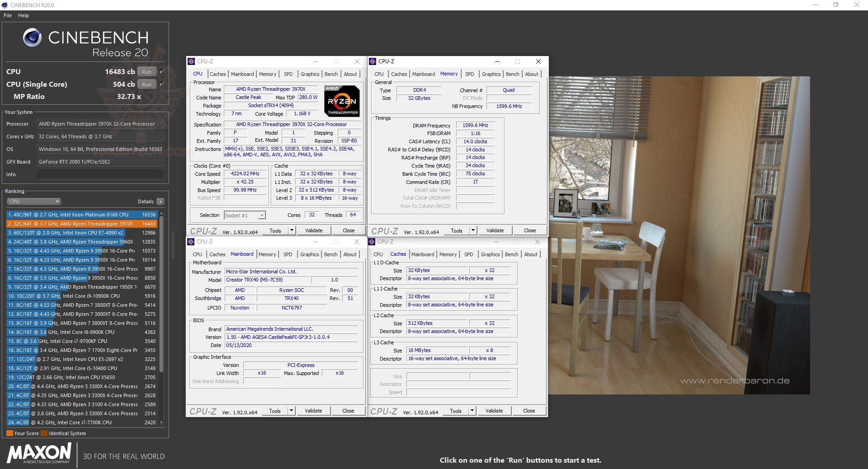Viewport: 868px width, 469px height.
Task: Click Tools button in Memory window
Action: (x=457, y=230)
